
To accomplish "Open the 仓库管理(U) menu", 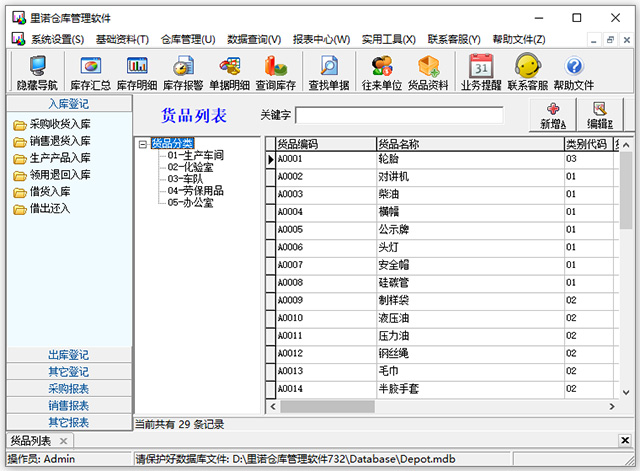I will [x=188, y=40].
